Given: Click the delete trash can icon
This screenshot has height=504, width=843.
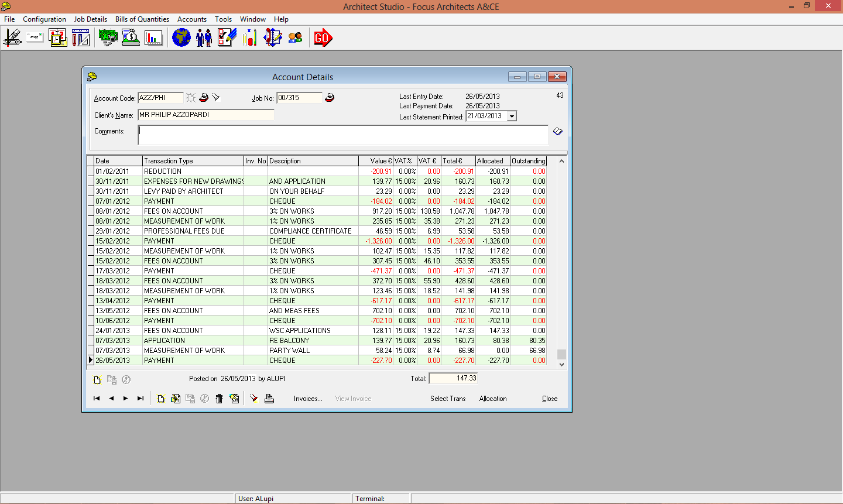Looking at the screenshot, I should tap(220, 399).
